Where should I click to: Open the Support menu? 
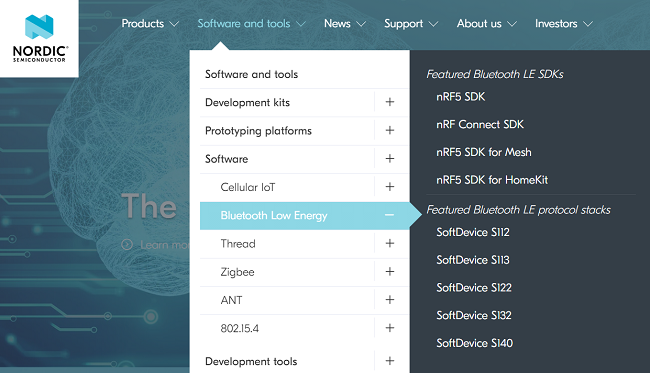[x=403, y=24]
